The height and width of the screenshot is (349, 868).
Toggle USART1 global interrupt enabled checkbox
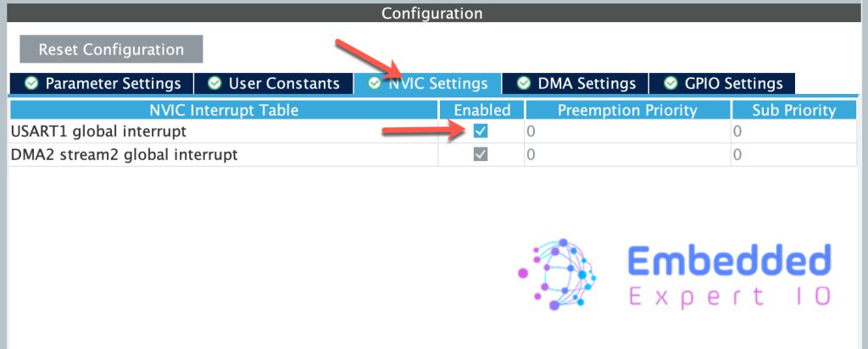(481, 131)
